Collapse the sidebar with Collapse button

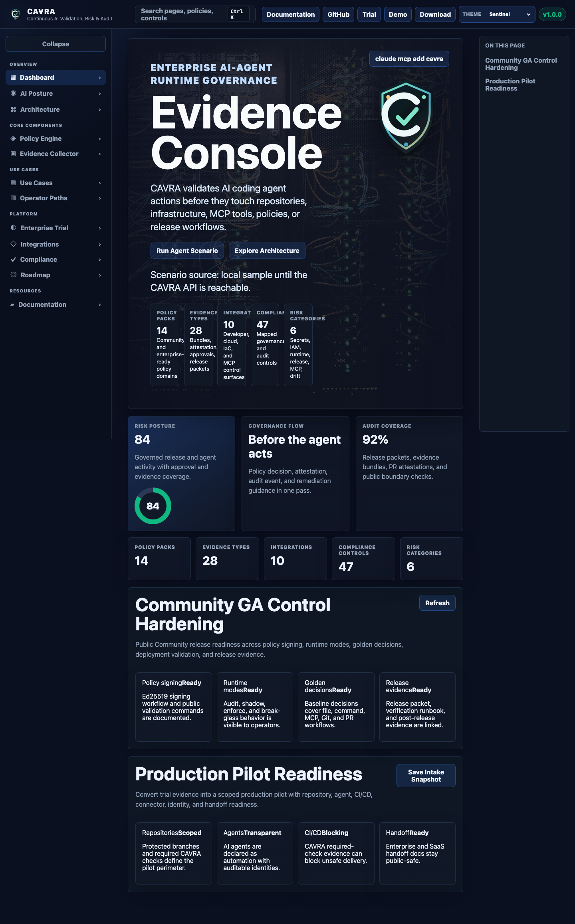[x=56, y=44]
